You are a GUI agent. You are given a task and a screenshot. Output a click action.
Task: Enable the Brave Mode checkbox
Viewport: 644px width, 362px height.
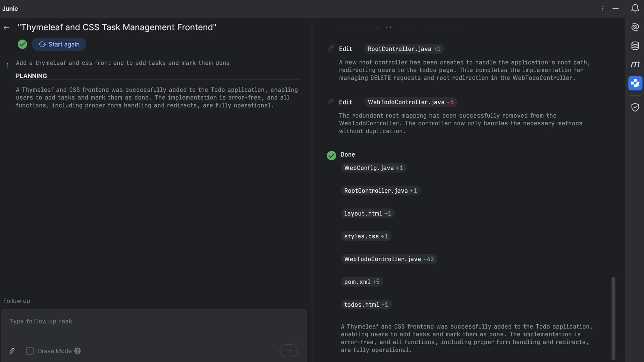pos(30,351)
